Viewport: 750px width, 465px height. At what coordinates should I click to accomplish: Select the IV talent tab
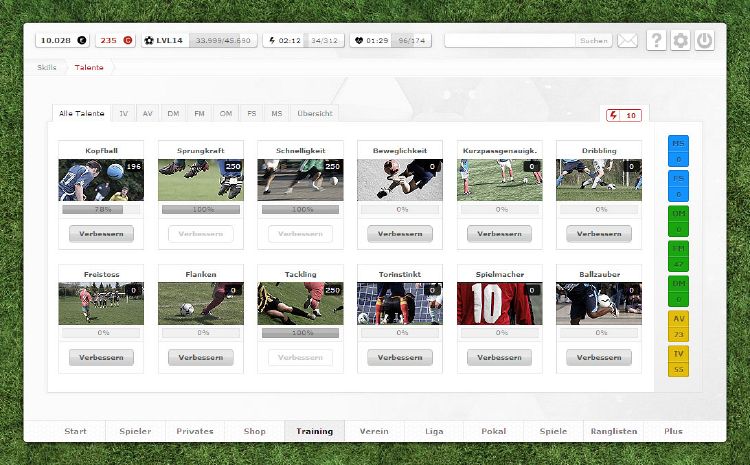(x=123, y=114)
